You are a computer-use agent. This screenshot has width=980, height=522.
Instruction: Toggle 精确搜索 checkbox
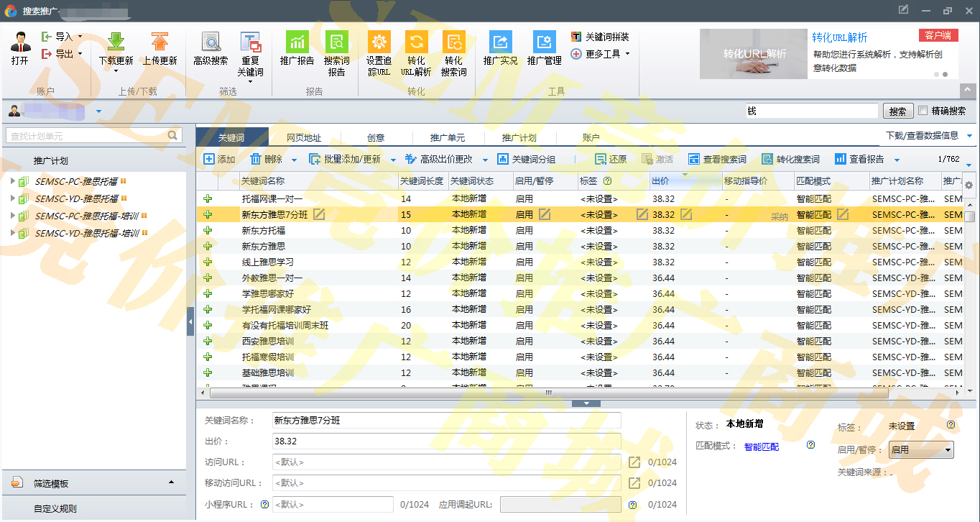coord(923,111)
